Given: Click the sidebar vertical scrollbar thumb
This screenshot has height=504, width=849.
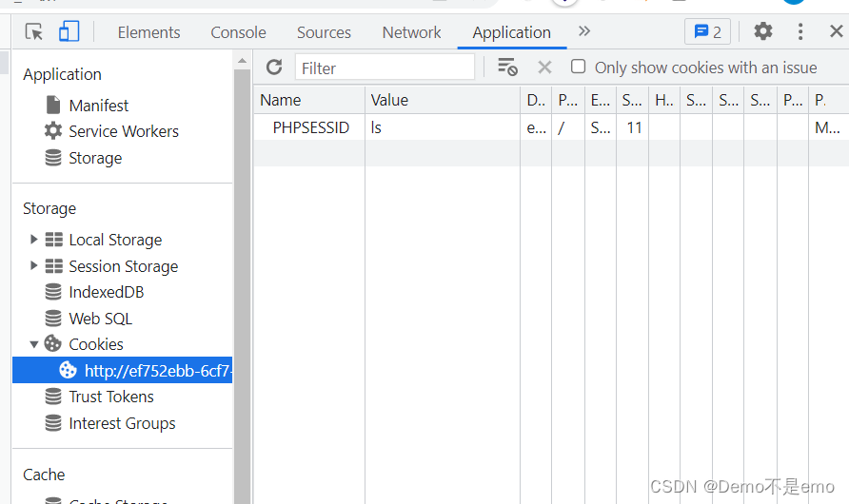Looking at the screenshot, I should click(x=242, y=286).
